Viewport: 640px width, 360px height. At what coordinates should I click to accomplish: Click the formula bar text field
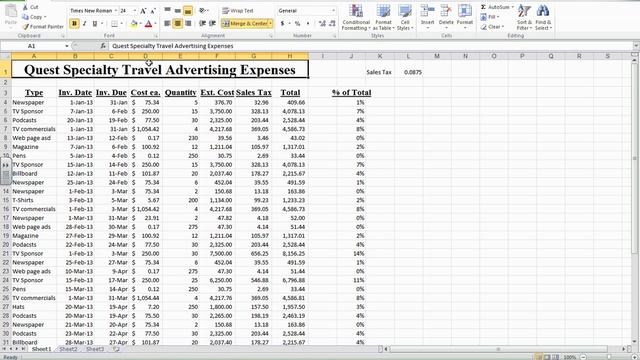tap(371, 46)
